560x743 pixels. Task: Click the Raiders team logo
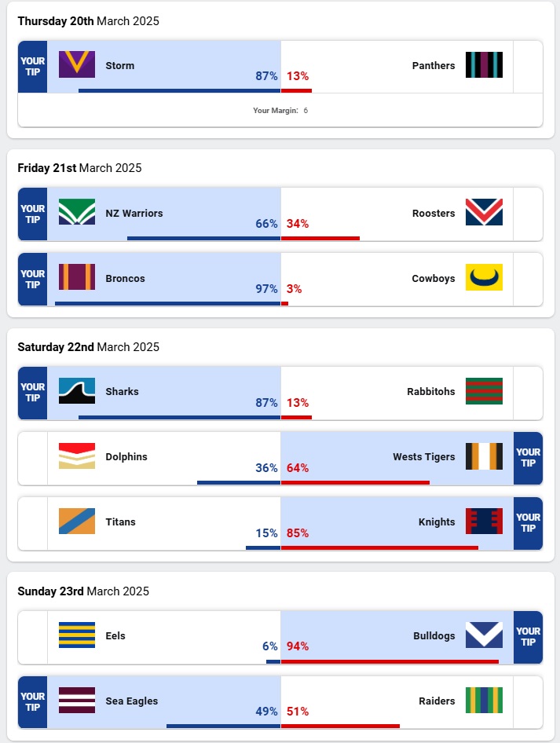coord(484,701)
